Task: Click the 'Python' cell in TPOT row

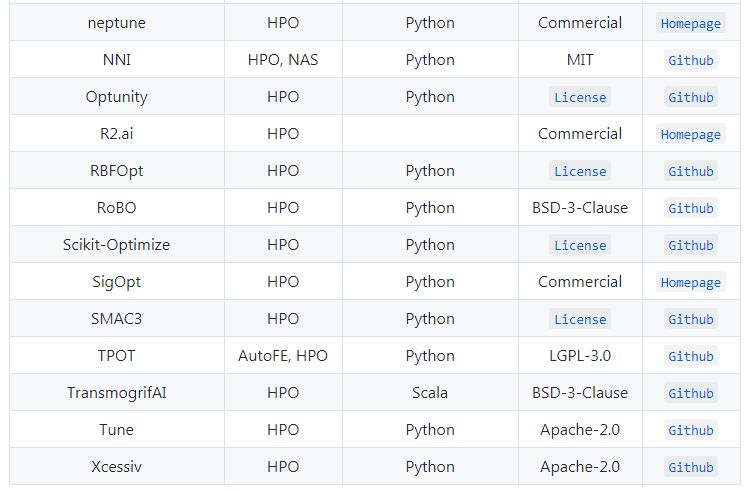Action: (430, 355)
